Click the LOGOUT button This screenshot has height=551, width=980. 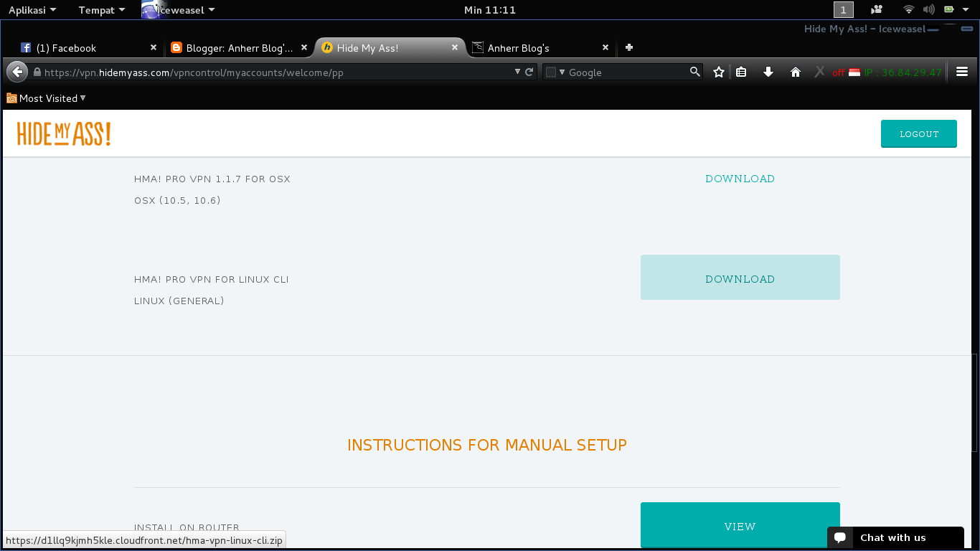point(919,133)
